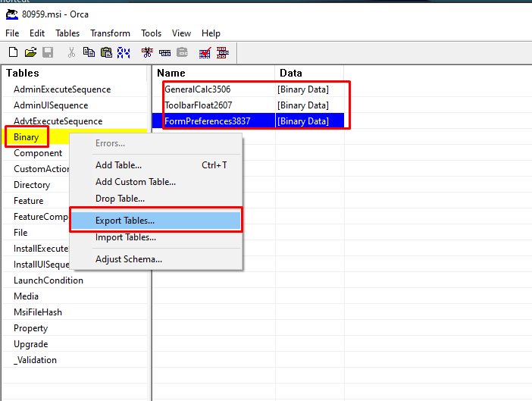Click the Errors context menu entry
Image resolution: width=532 pixels, height=401 pixels.
point(156,143)
